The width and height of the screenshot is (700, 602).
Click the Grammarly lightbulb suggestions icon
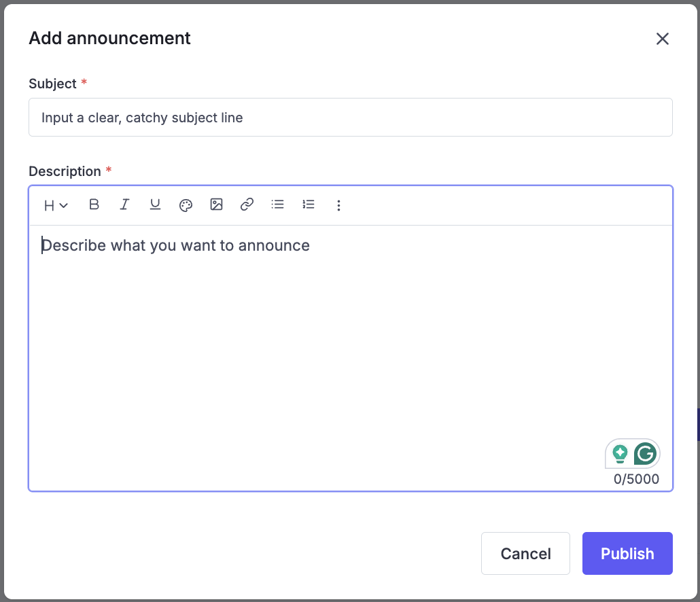(620, 453)
